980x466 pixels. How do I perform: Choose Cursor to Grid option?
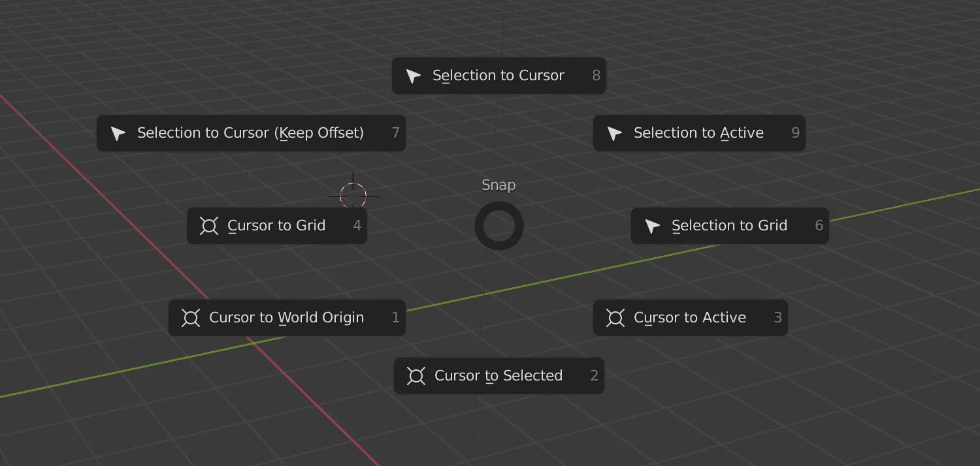tap(277, 226)
